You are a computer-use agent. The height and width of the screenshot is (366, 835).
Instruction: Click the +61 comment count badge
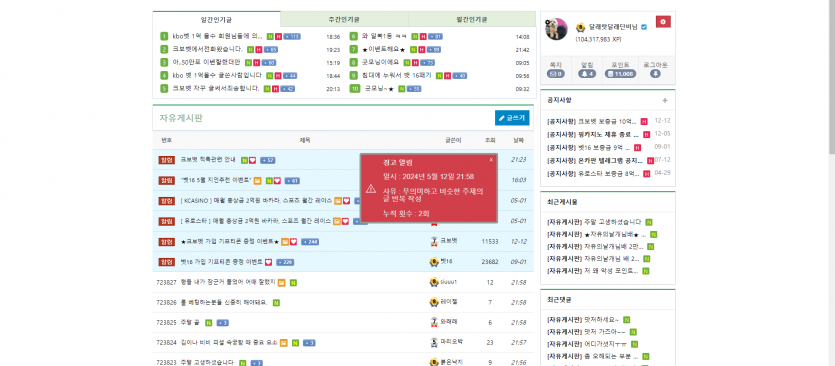(292, 181)
